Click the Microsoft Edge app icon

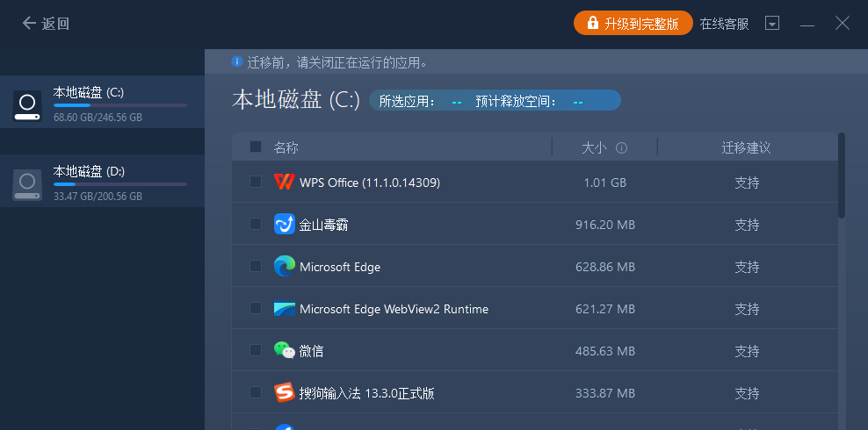click(x=284, y=267)
